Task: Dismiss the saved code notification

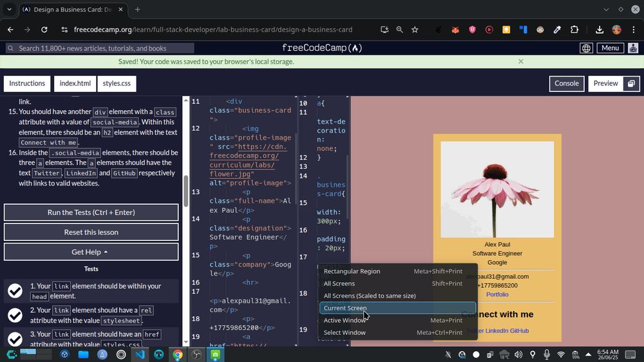Action: [520, 62]
